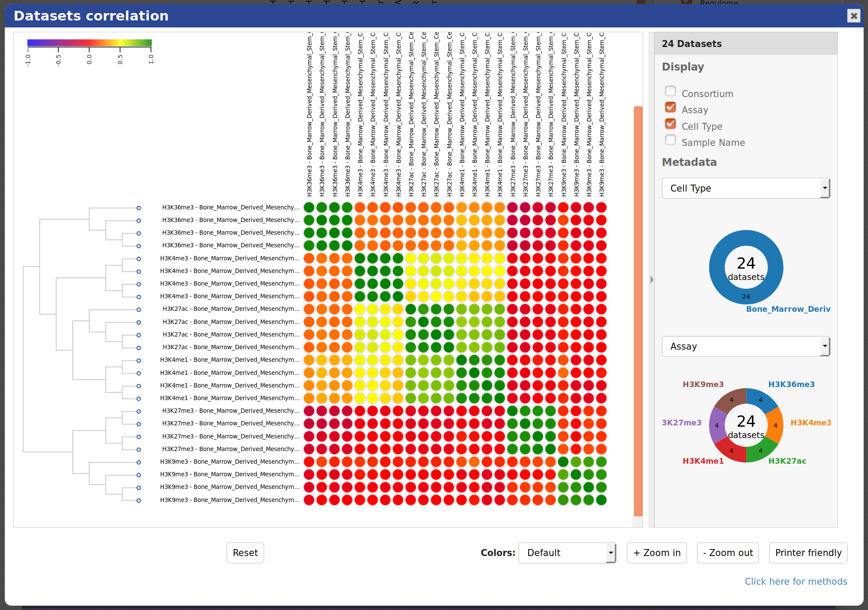Open the Colors scheme dropdown
Screen dimensions: 868x610
[567, 553]
